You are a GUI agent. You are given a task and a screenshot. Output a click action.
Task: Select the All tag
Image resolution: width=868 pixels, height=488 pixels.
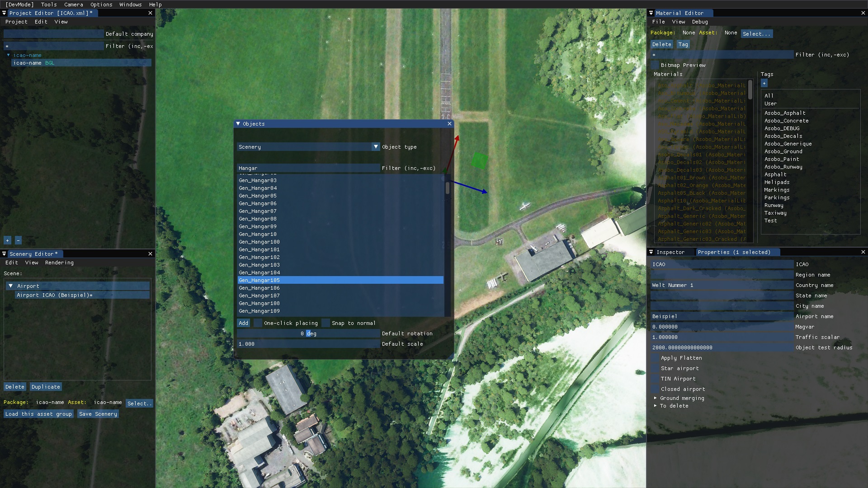point(769,96)
